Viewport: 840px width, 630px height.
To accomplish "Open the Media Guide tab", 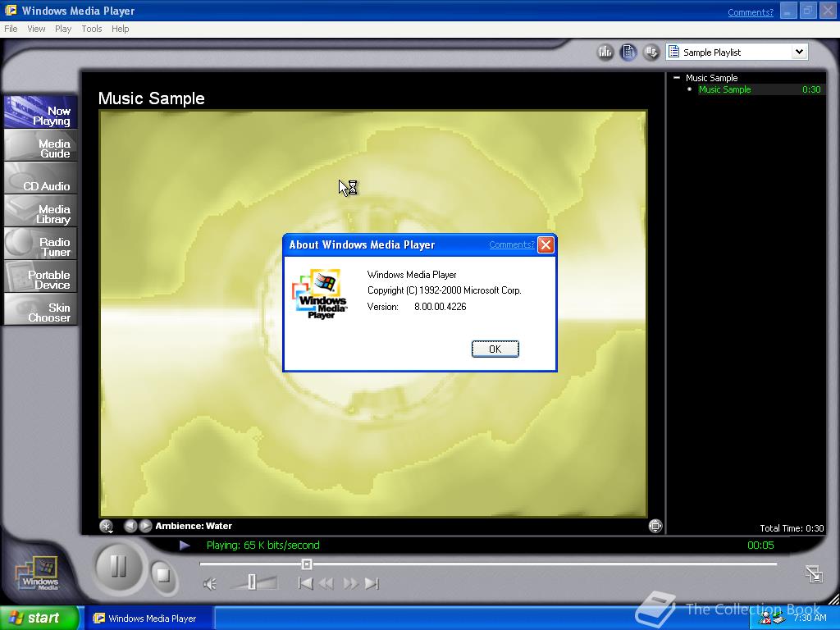I will (41, 146).
